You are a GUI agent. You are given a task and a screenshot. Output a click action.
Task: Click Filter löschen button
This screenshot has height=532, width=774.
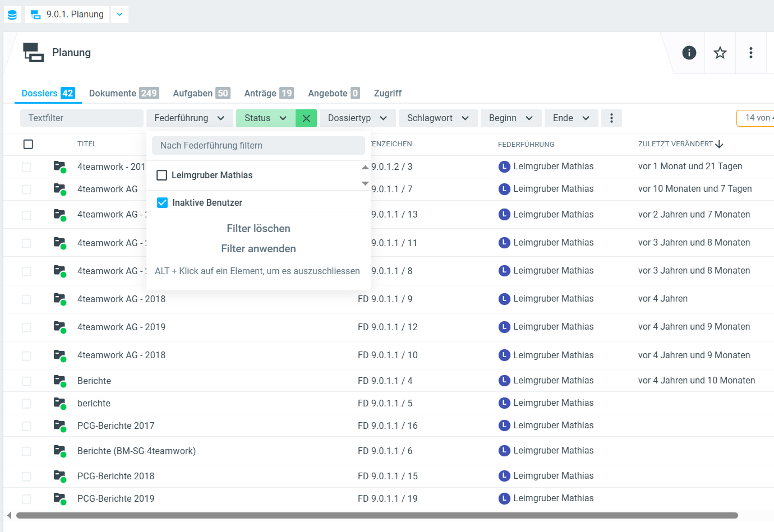coord(258,229)
